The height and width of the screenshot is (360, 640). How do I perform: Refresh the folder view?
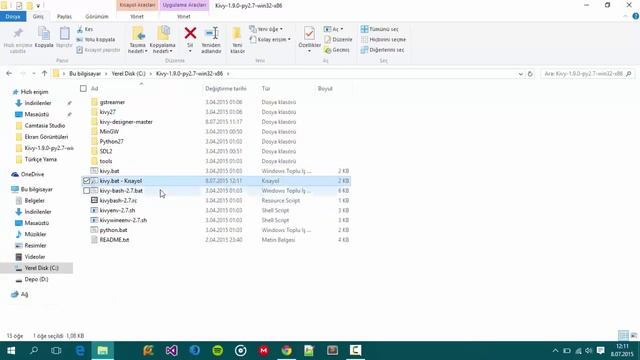530,74
